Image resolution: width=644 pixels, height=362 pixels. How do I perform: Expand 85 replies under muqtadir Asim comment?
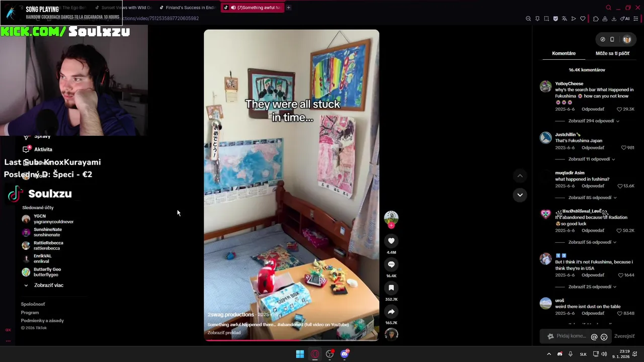pos(593,198)
